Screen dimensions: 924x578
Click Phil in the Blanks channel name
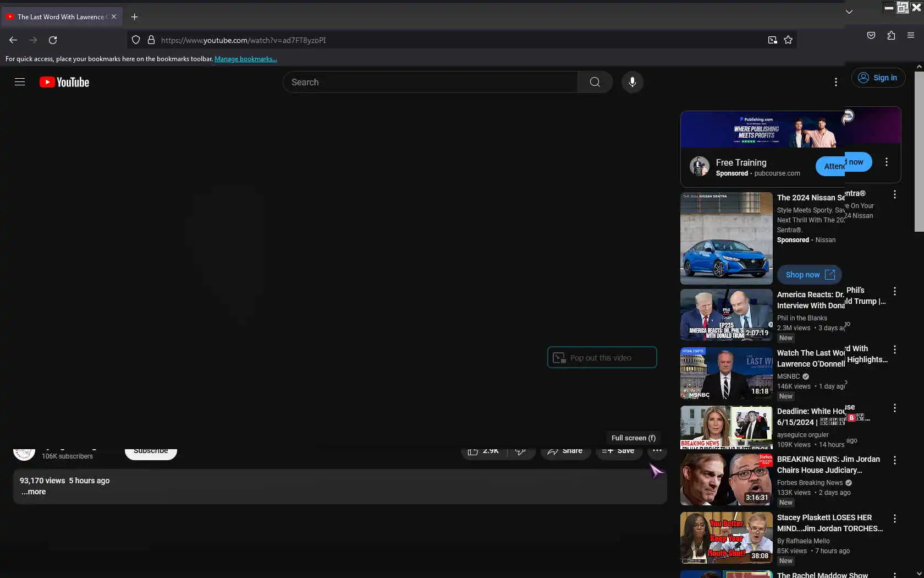click(802, 318)
